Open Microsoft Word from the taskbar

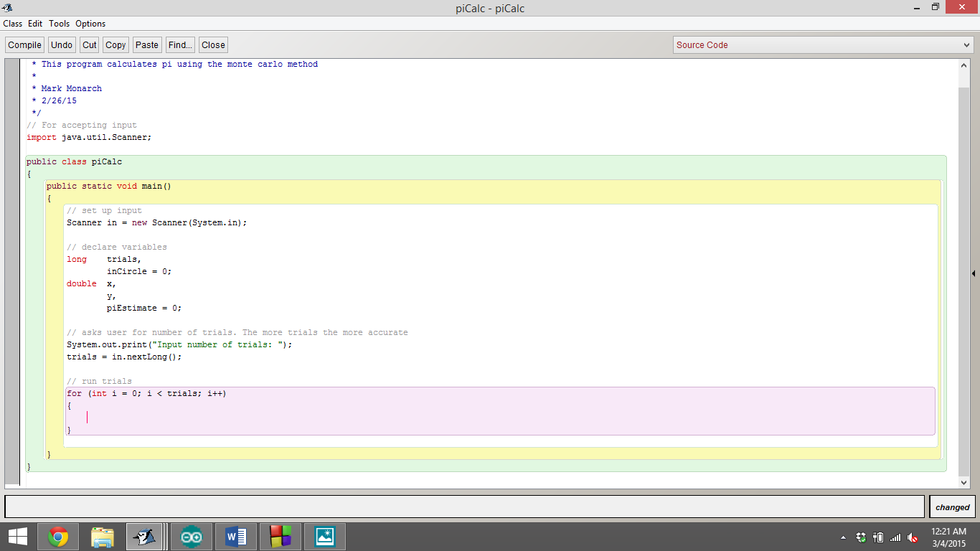pyautogui.click(x=236, y=537)
